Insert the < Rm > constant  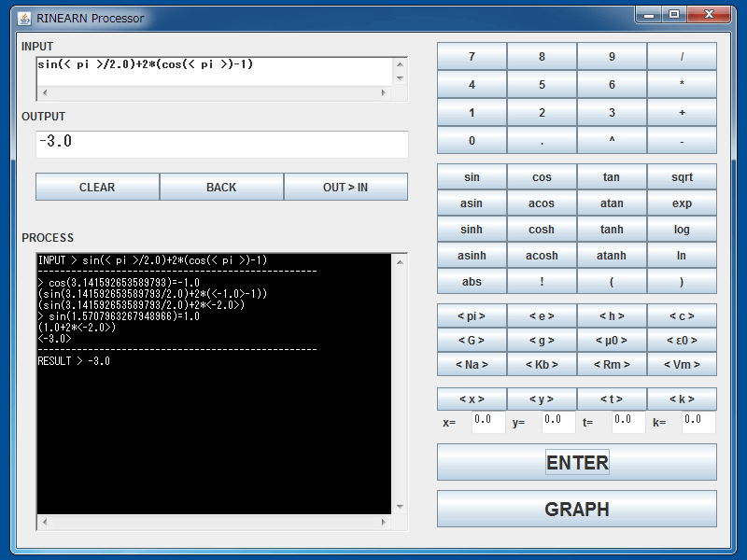[x=612, y=365]
